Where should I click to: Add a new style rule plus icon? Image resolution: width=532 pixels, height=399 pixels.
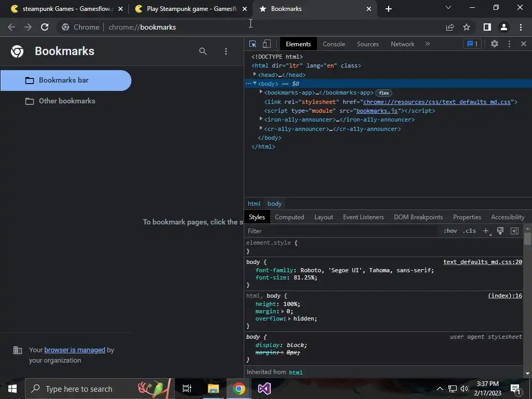tap(486, 231)
